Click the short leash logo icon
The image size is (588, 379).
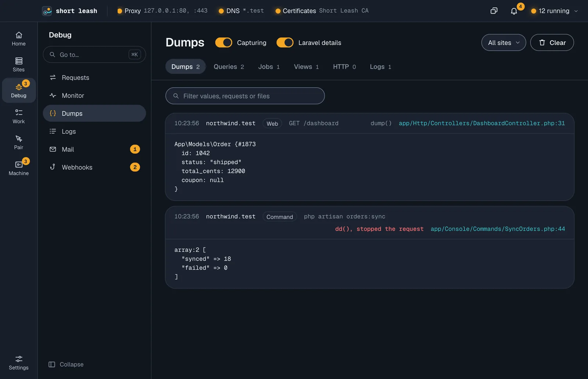coord(47,11)
